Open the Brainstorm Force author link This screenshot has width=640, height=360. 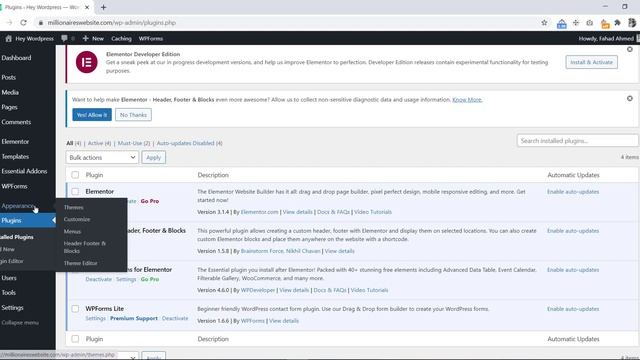point(262,251)
